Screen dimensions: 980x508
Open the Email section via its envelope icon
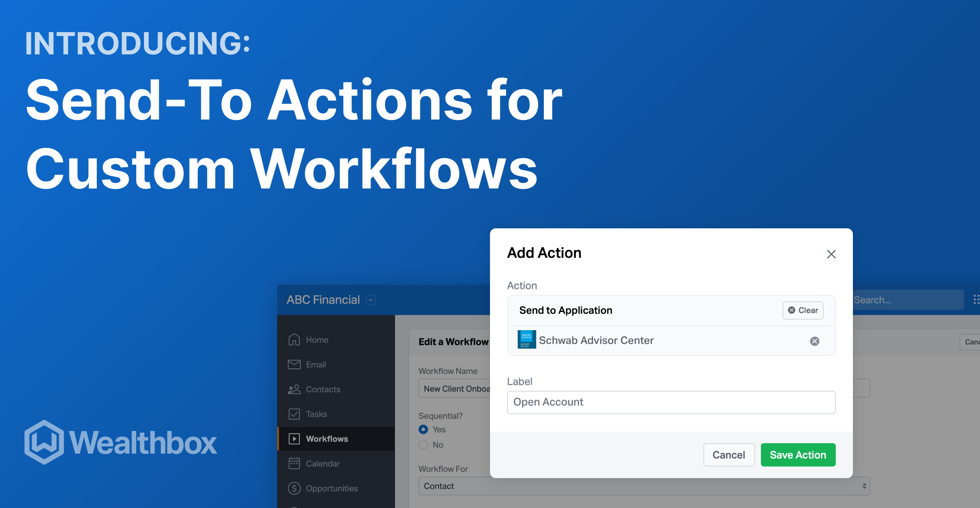coord(294,364)
